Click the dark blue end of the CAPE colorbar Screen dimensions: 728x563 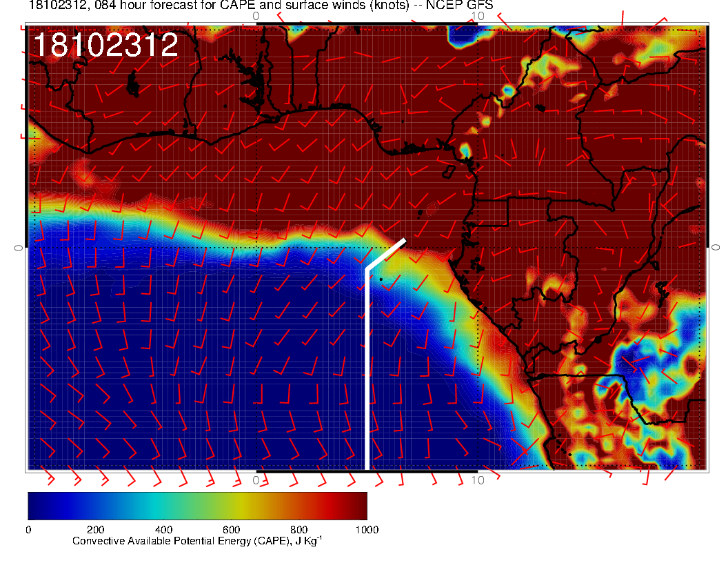tap(34, 505)
